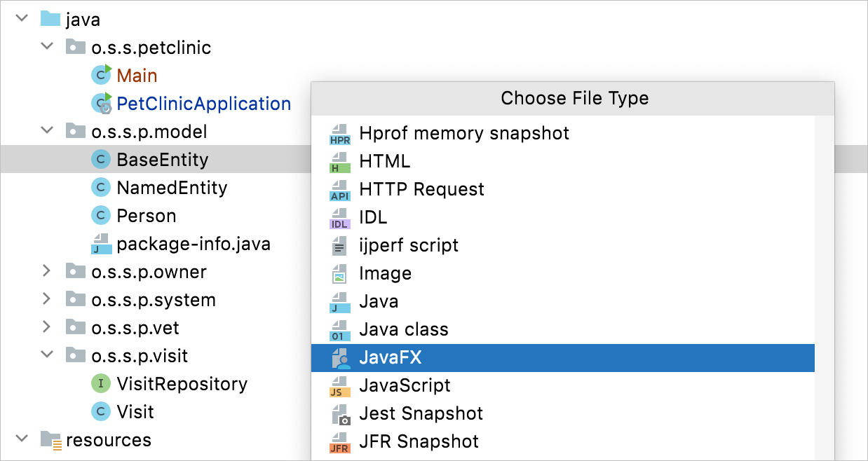Click the VisitRepository interface icon
This screenshot has height=461, width=868.
[x=102, y=384]
